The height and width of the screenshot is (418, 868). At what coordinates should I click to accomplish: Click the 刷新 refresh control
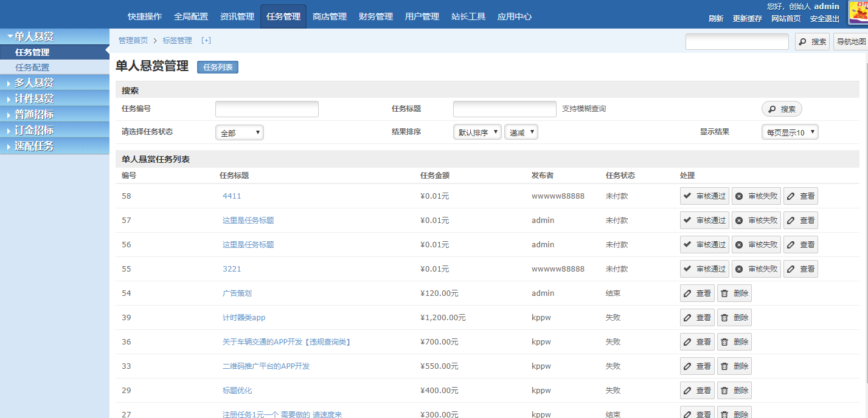click(x=715, y=19)
